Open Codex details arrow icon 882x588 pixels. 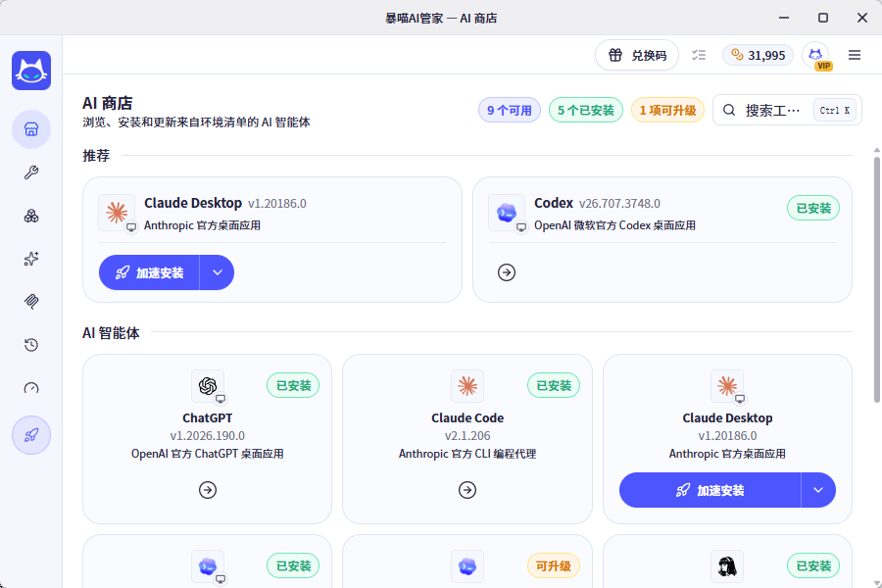(507, 272)
